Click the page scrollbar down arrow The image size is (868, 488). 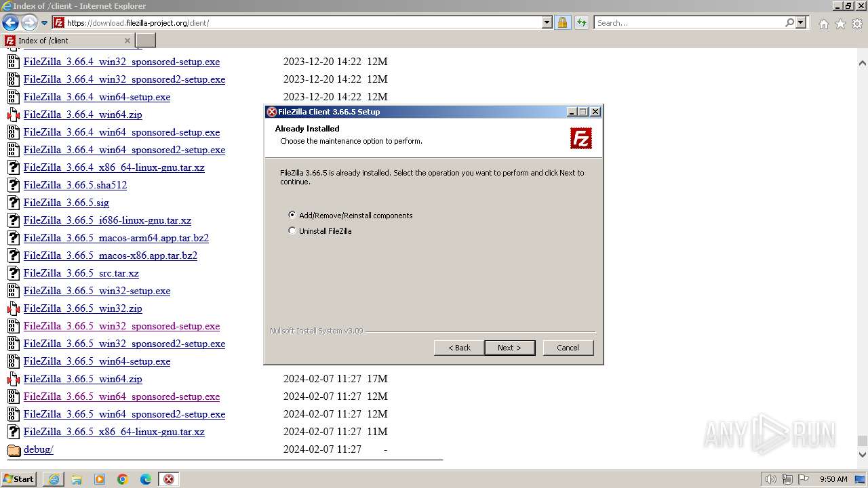pos(862,454)
